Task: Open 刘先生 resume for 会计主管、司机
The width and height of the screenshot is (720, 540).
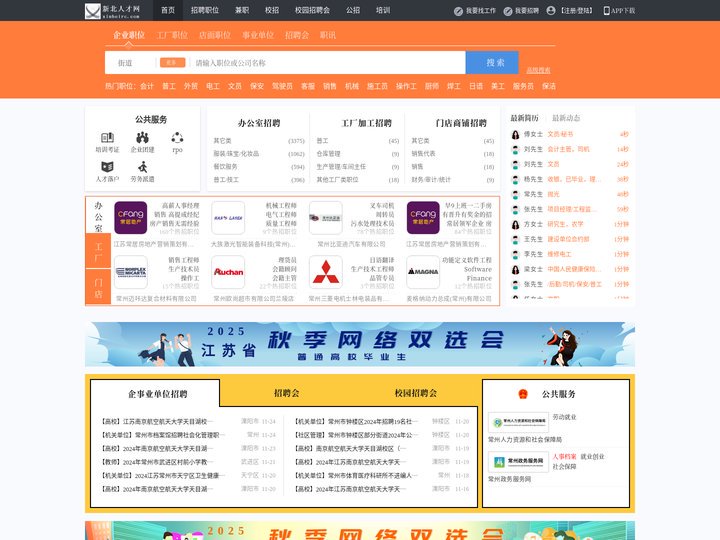Action: click(x=568, y=149)
